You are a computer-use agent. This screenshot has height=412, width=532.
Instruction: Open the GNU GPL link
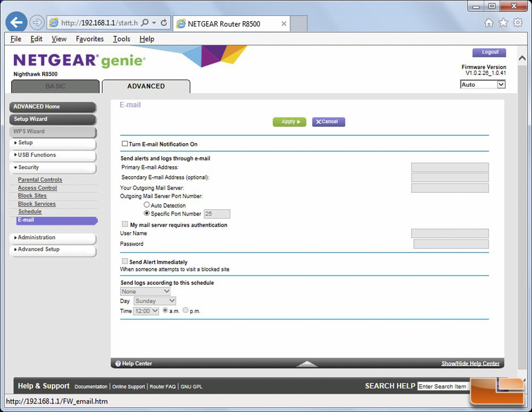[192, 386]
